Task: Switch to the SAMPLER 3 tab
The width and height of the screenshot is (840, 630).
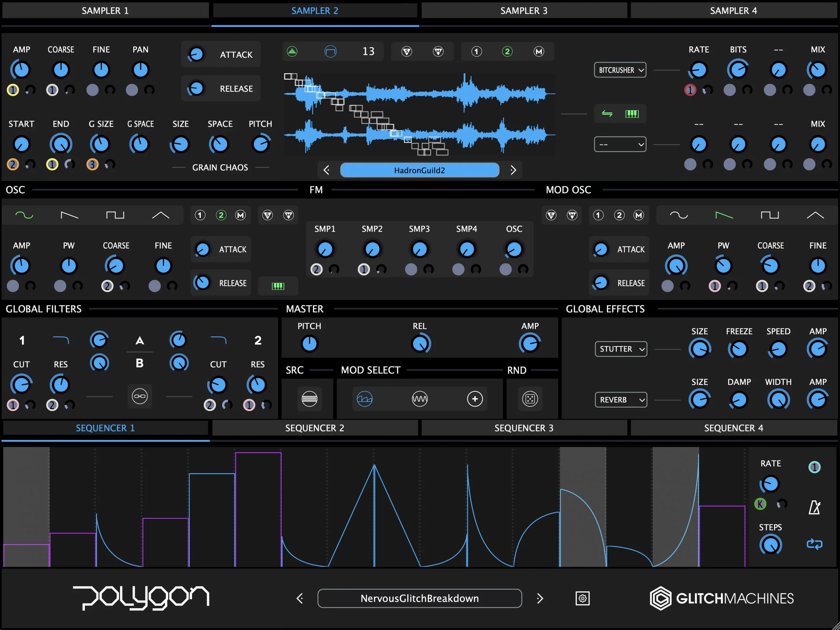Action: [524, 10]
